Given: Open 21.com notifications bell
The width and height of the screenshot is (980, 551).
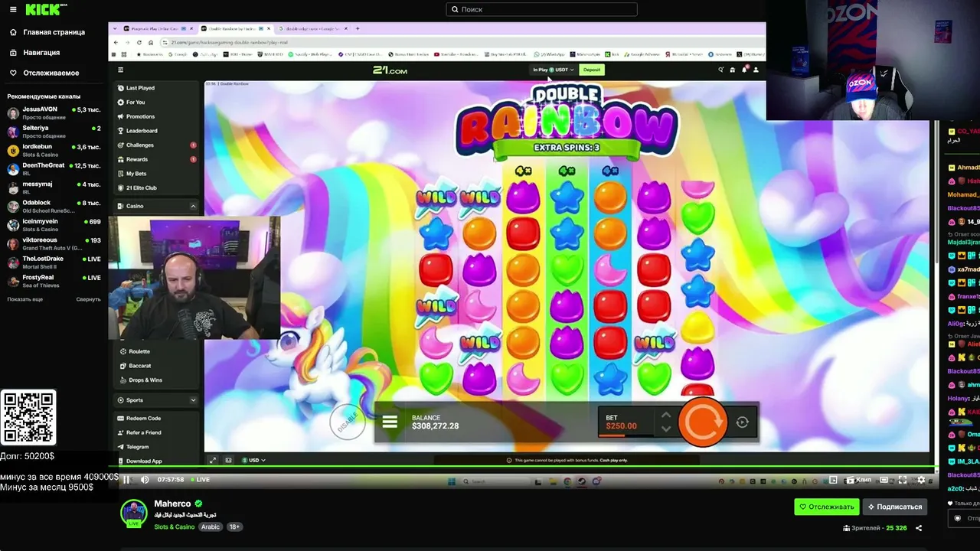Looking at the screenshot, I should [x=744, y=70].
